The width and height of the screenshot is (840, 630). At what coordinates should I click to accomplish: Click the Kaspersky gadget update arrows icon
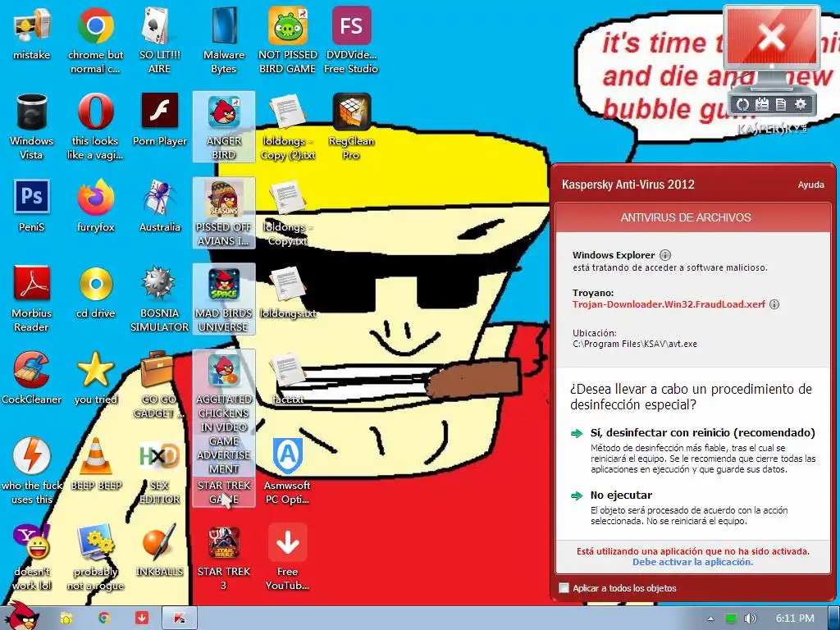tap(742, 104)
